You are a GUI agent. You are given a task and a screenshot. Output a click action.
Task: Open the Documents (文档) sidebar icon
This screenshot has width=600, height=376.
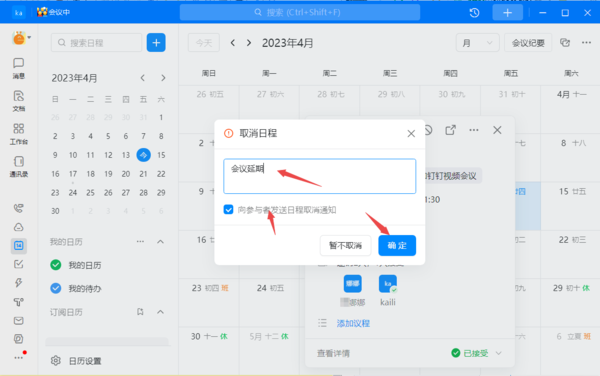pyautogui.click(x=18, y=101)
